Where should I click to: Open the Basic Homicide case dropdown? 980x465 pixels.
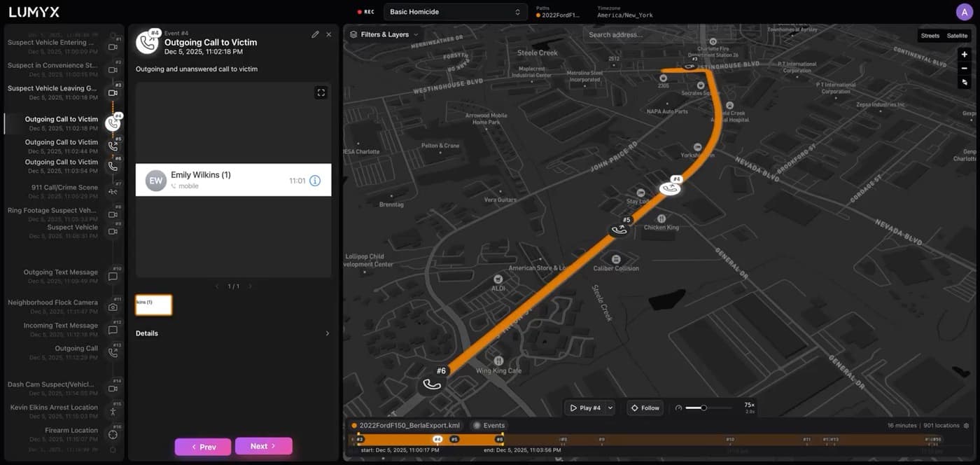coord(455,12)
